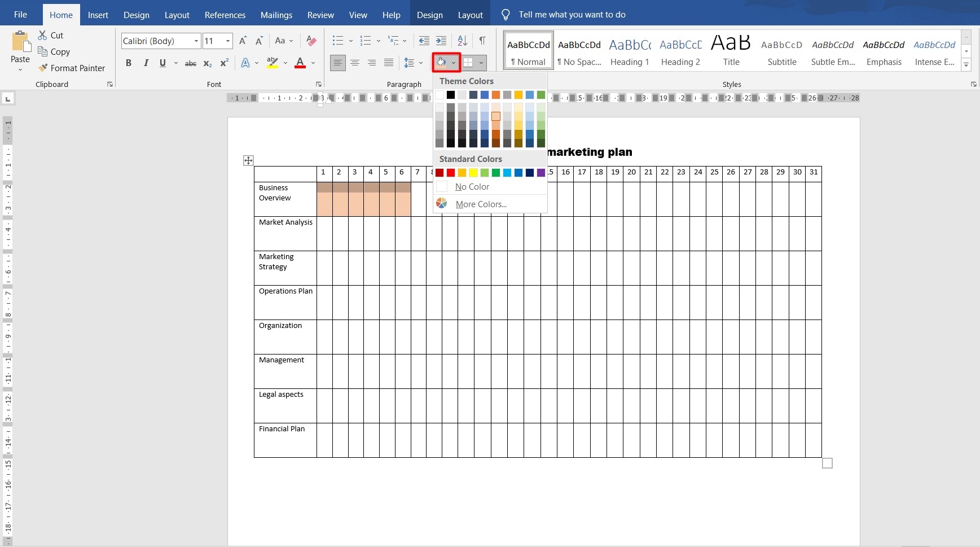Open the Review ribbon tab

(320, 15)
